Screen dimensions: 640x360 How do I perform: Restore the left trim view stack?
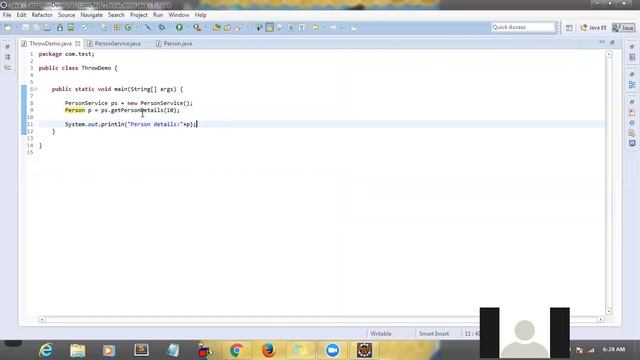7,47
